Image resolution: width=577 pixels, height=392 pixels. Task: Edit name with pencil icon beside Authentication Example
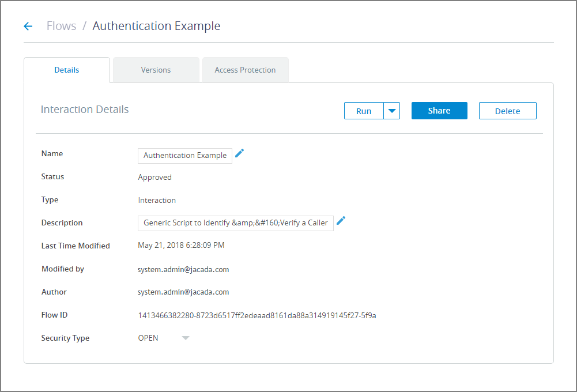(240, 153)
